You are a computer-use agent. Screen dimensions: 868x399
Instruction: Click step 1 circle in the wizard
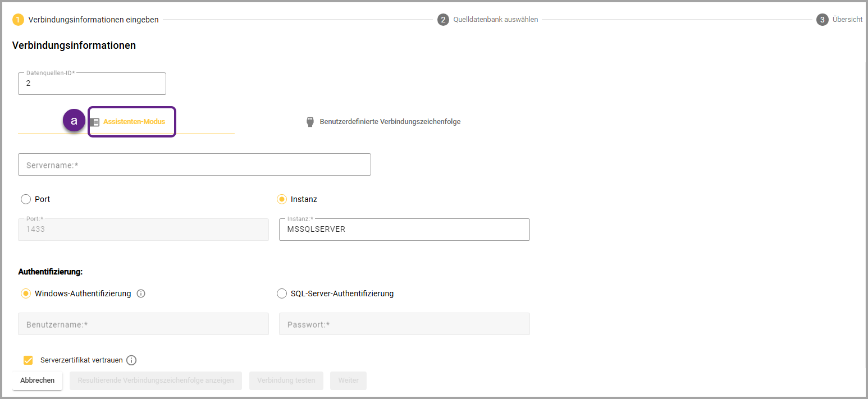click(18, 20)
